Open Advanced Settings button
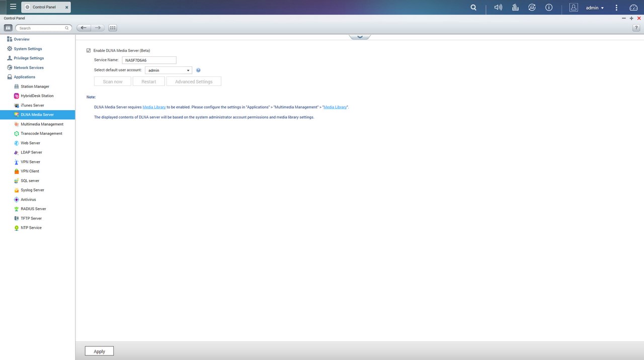Screen dimensions: 644x360 tap(194, 81)
